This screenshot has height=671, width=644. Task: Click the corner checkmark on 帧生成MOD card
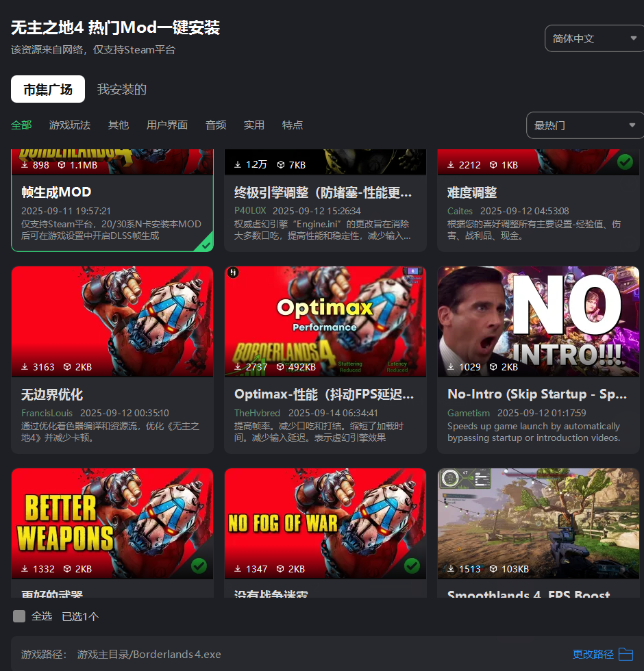click(x=204, y=244)
